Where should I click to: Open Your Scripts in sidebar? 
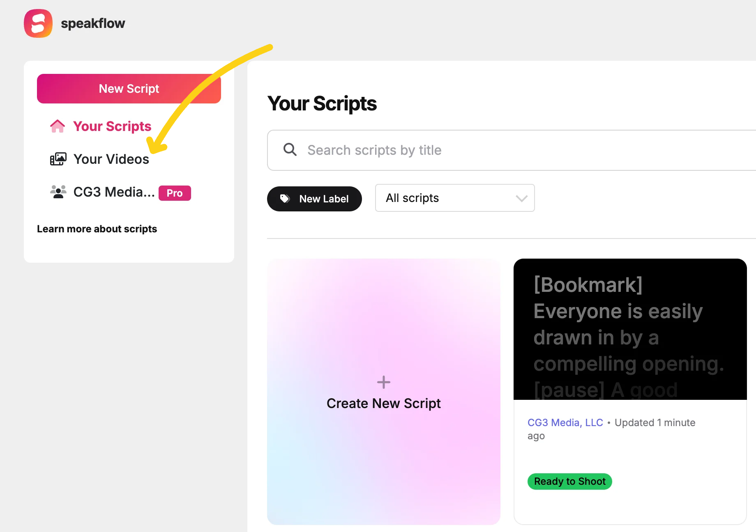click(x=112, y=126)
